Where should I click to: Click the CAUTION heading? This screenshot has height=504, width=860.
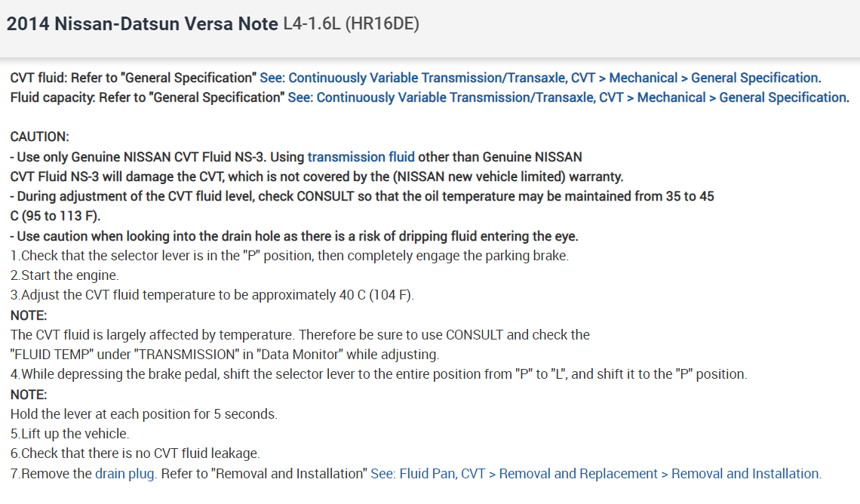[x=39, y=137]
